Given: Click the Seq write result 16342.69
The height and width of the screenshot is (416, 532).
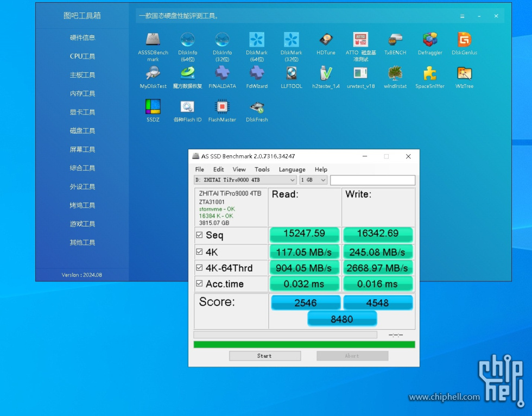Looking at the screenshot, I should click(378, 234).
